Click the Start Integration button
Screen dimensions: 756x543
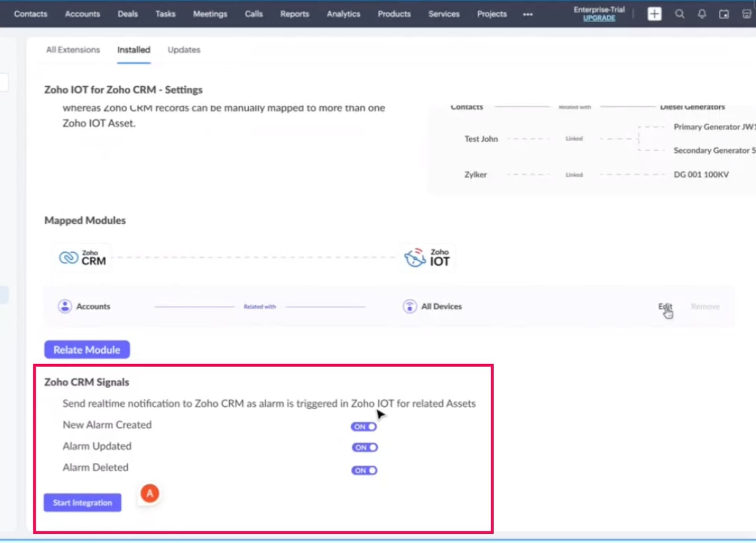click(82, 503)
